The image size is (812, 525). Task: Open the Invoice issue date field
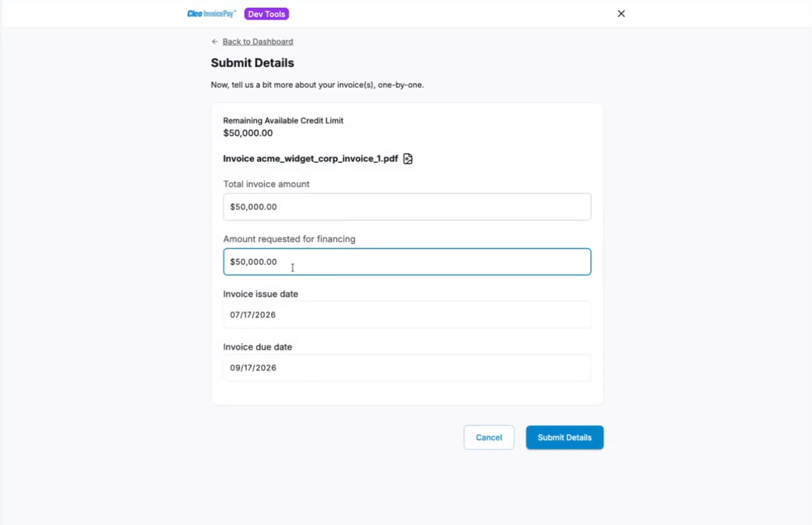407,315
